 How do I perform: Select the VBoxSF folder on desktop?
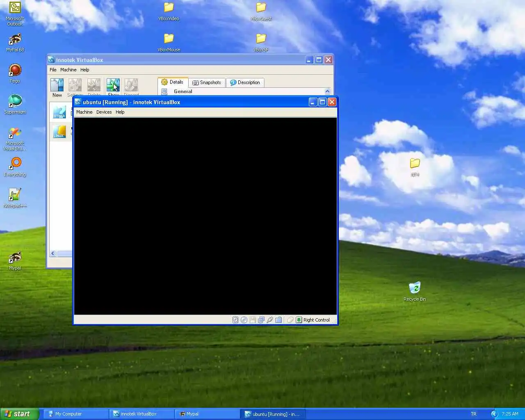click(x=261, y=43)
